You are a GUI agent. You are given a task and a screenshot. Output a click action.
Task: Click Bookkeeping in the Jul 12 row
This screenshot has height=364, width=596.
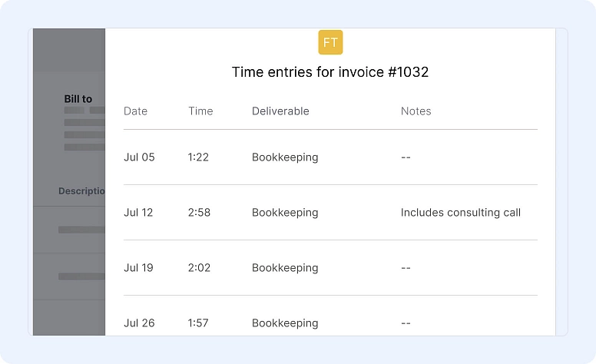click(x=285, y=213)
